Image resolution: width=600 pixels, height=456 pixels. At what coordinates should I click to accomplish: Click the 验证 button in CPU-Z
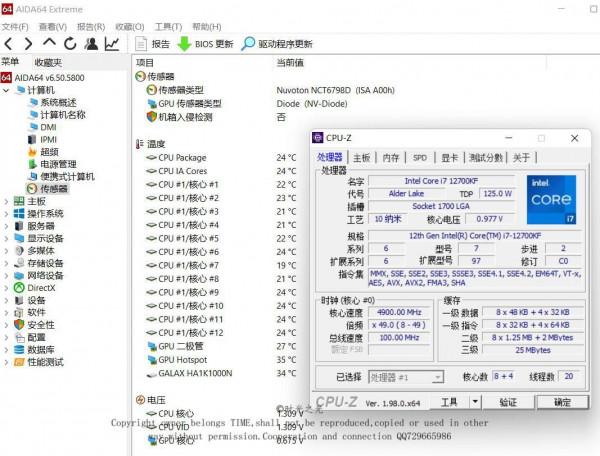tap(508, 402)
